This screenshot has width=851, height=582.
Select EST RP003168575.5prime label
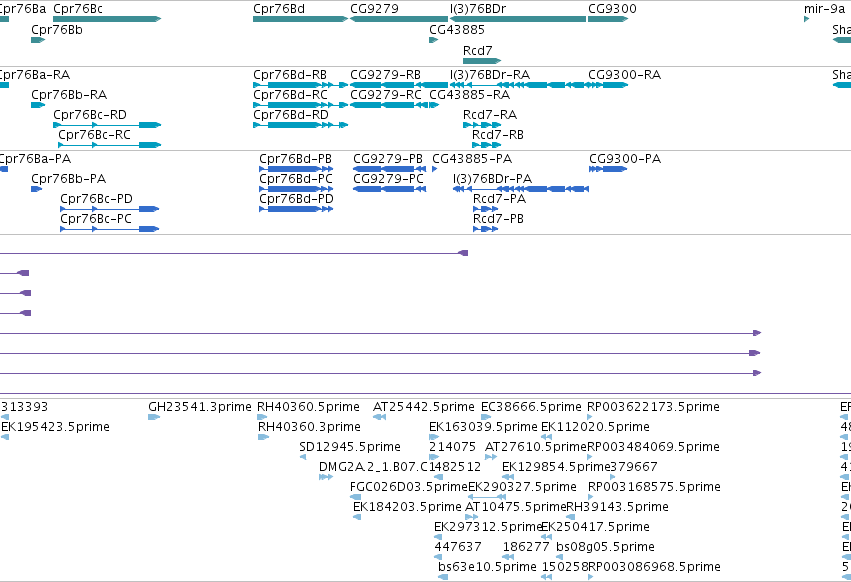point(655,488)
